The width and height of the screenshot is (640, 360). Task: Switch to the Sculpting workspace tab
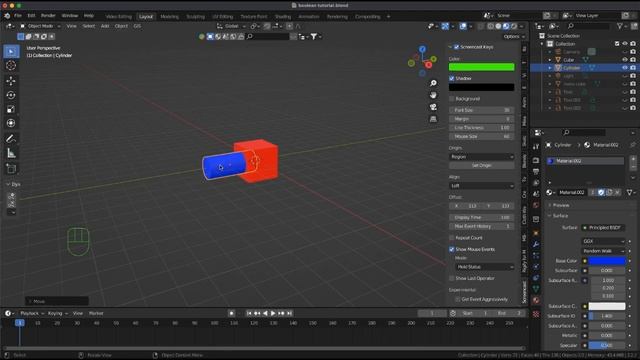[196, 17]
